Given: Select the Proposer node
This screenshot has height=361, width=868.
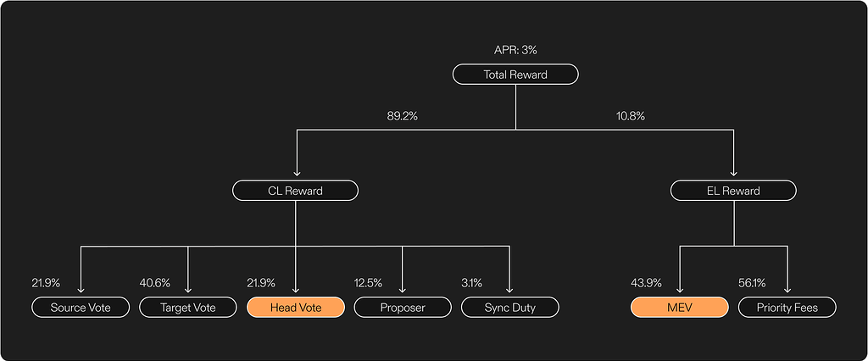Looking at the screenshot, I should [403, 308].
